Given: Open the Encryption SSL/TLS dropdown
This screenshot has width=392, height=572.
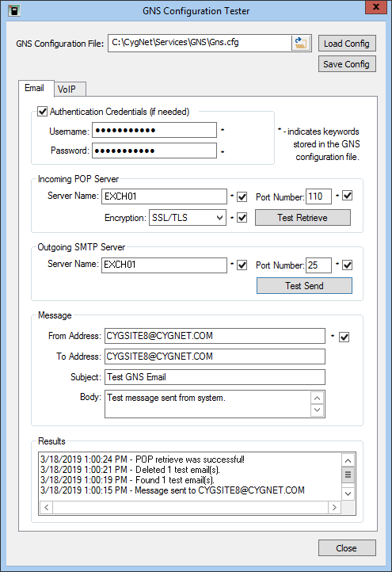Looking at the screenshot, I should coord(188,218).
